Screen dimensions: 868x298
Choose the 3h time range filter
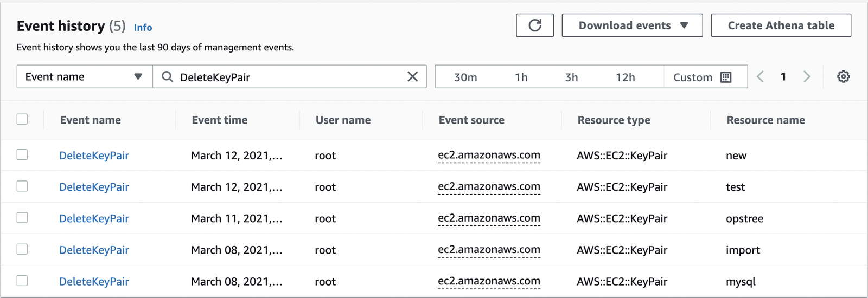pos(571,77)
